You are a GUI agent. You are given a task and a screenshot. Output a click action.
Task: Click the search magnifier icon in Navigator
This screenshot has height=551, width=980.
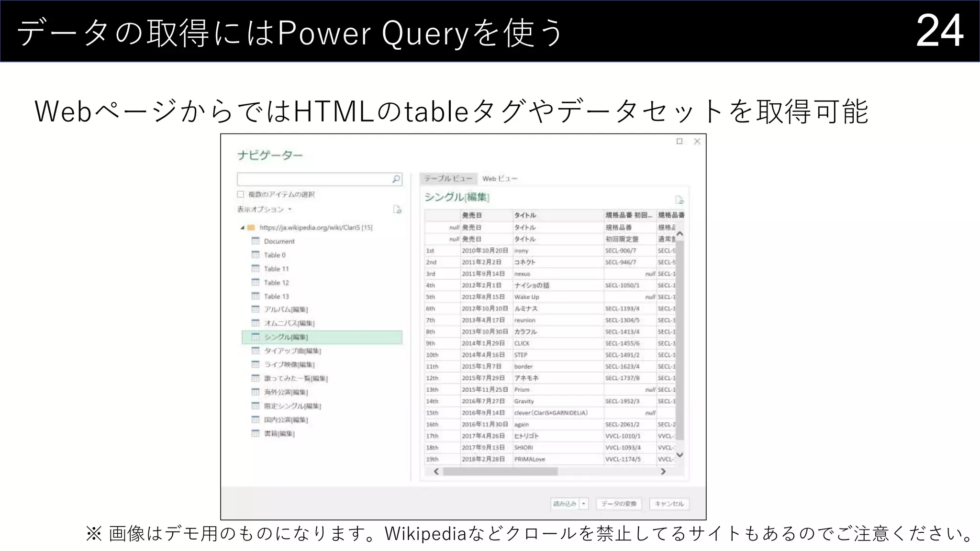pyautogui.click(x=396, y=179)
